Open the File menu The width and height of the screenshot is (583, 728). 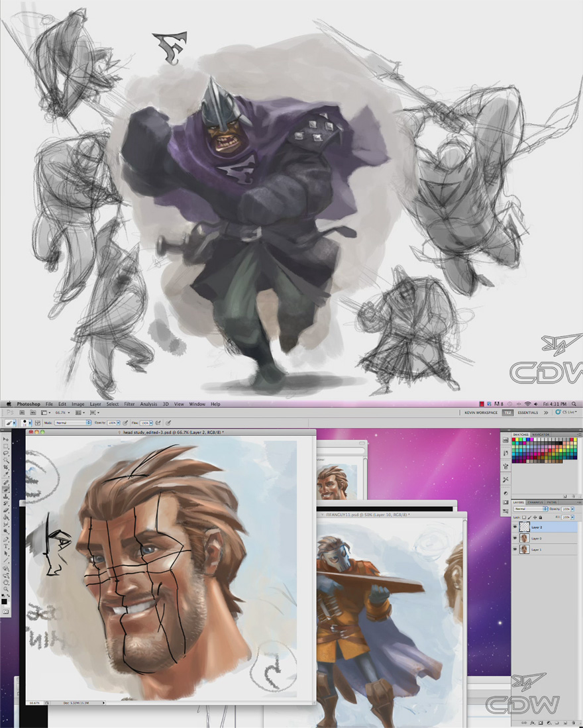tap(49, 404)
